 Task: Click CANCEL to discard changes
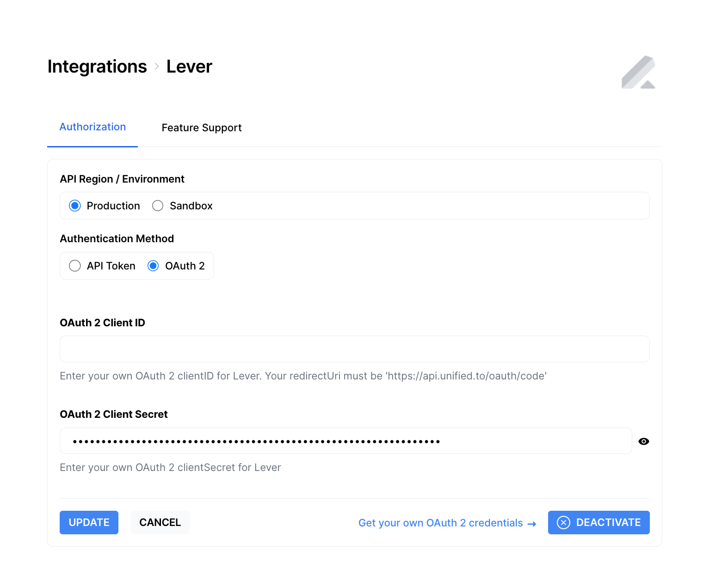(160, 522)
